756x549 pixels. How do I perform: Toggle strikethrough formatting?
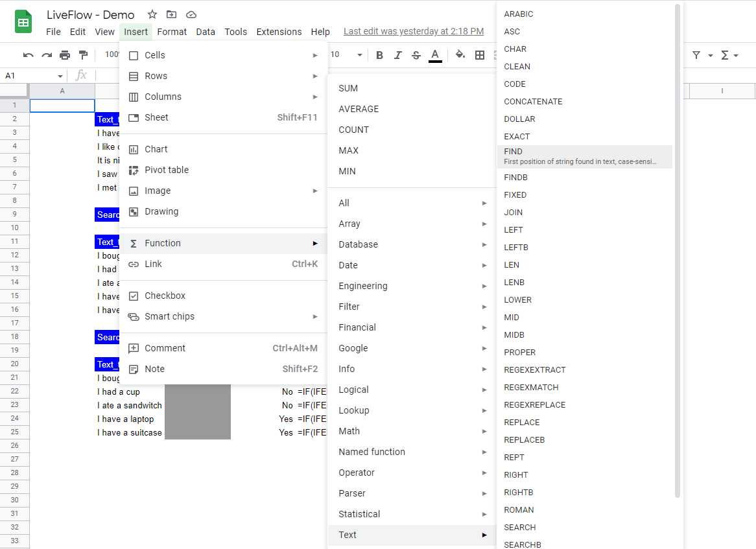coord(416,55)
